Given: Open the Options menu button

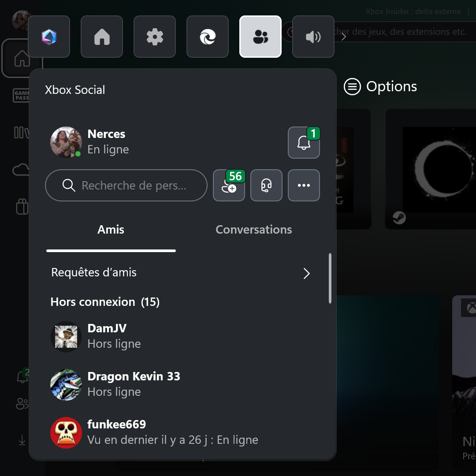Looking at the screenshot, I should [380, 87].
